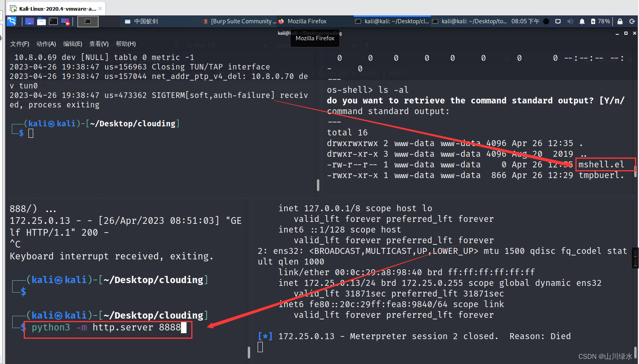Click the top-left pane prompt cursor

[x=31, y=133]
